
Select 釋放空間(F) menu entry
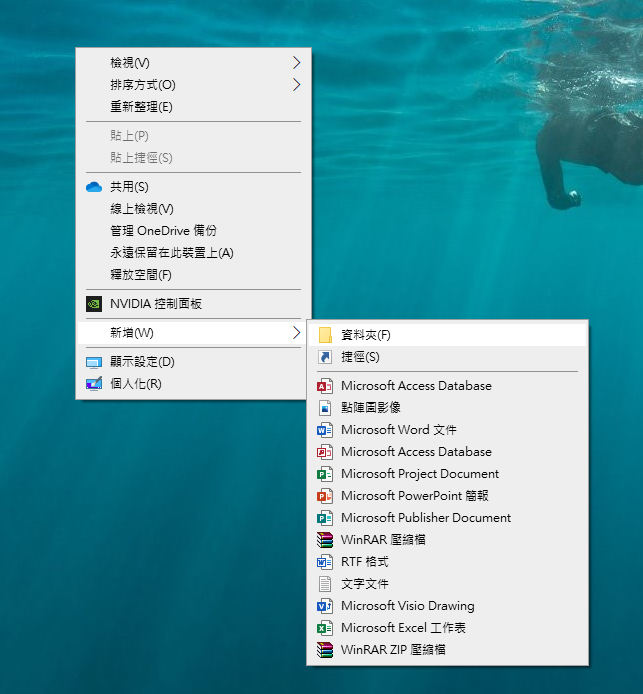193,275
